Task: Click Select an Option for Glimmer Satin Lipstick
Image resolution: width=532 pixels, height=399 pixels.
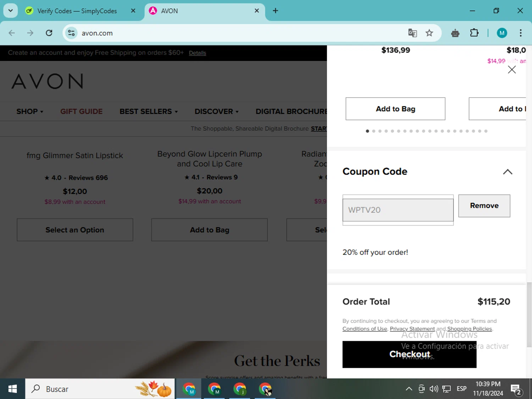Action: tap(75, 230)
